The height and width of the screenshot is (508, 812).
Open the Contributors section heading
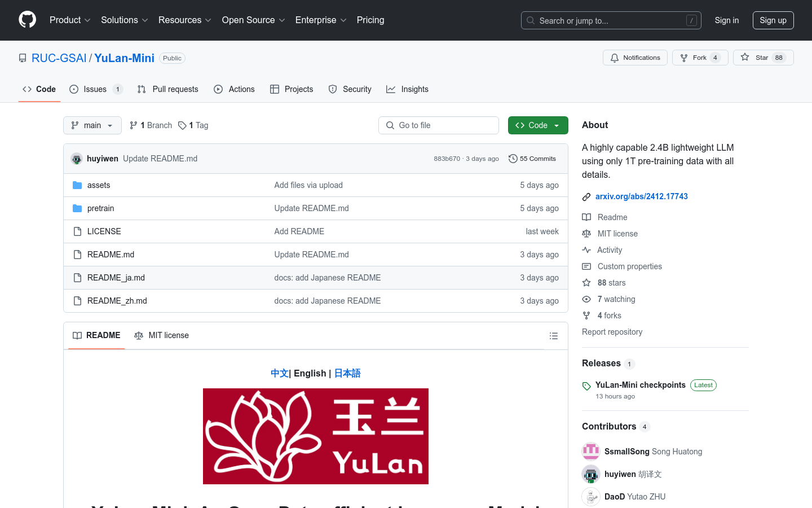tap(616, 427)
